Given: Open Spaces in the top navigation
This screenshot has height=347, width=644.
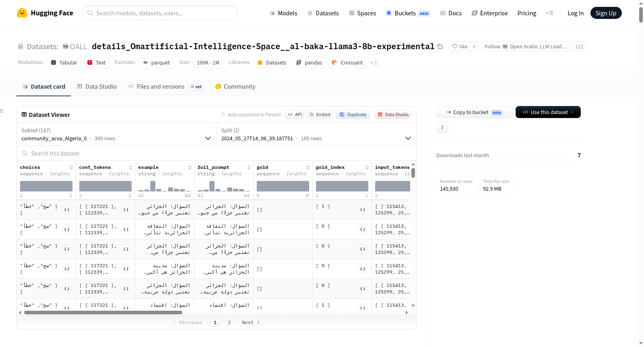Looking at the screenshot, I should (x=362, y=13).
